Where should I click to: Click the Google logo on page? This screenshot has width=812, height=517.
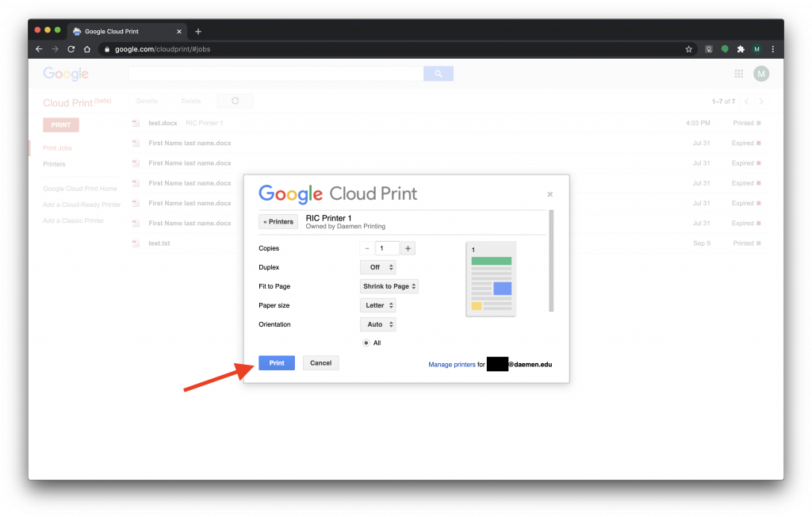pyautogui.click(x=66, y=74)
